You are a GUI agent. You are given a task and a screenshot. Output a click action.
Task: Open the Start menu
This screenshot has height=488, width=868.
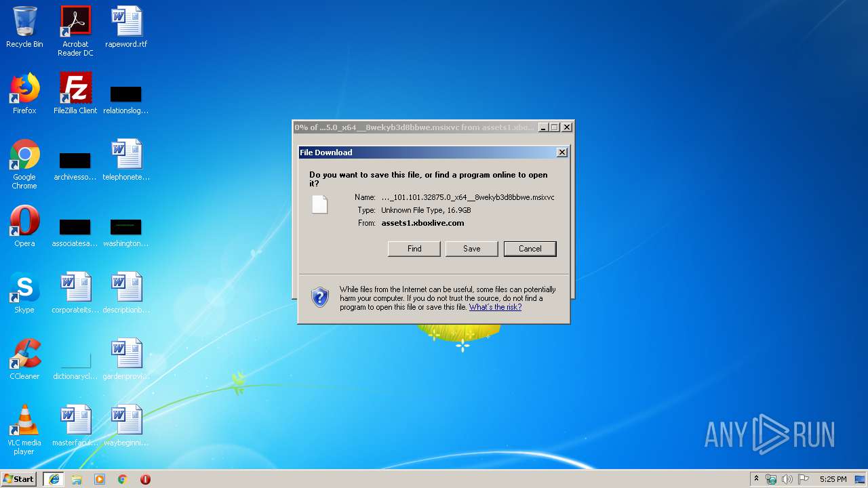(19, 479)
